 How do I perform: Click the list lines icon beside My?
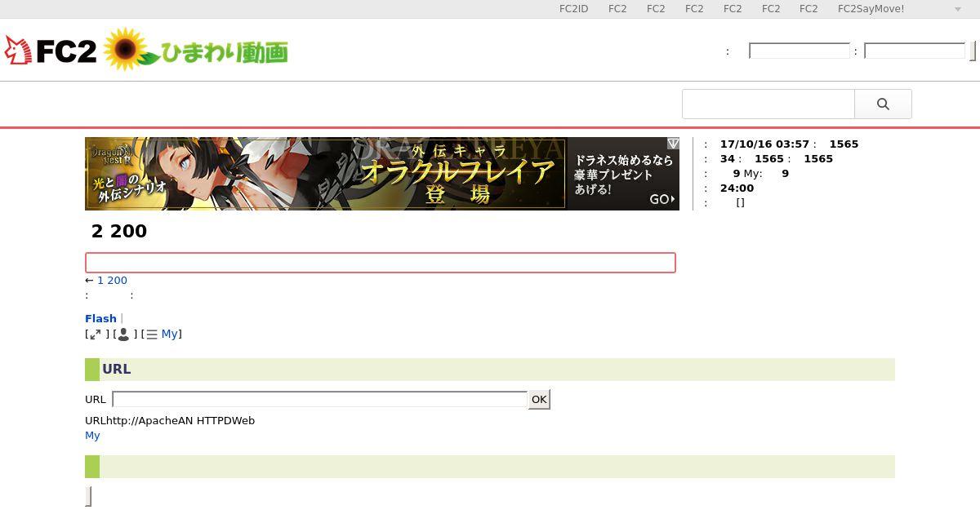[152, 335]
